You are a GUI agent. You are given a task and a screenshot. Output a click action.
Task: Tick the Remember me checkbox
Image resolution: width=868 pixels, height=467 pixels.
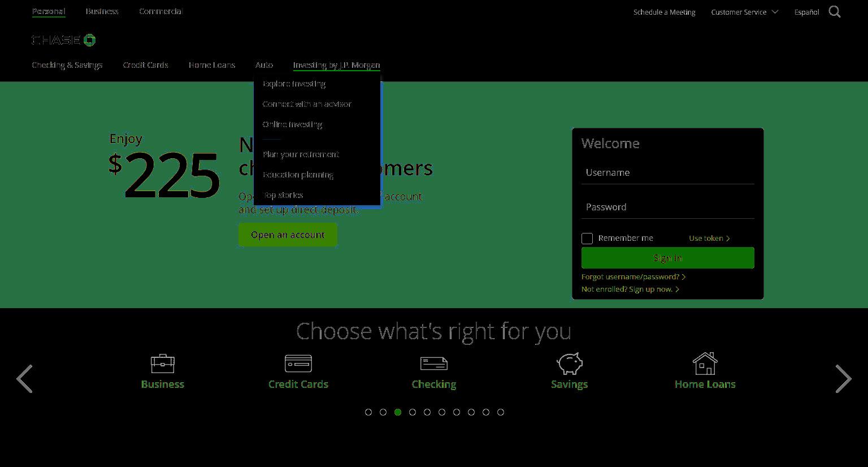coord(587,239)
